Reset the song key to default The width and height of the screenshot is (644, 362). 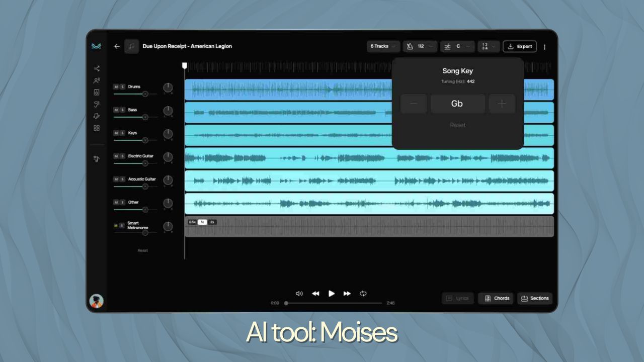tap(457, 125)
